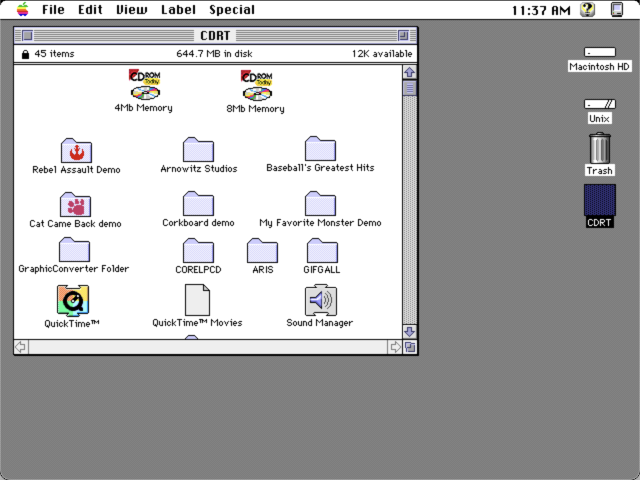Click the '644.7 MB in disk' text
The width and height of the screenshot is (640, 480).
214,53
